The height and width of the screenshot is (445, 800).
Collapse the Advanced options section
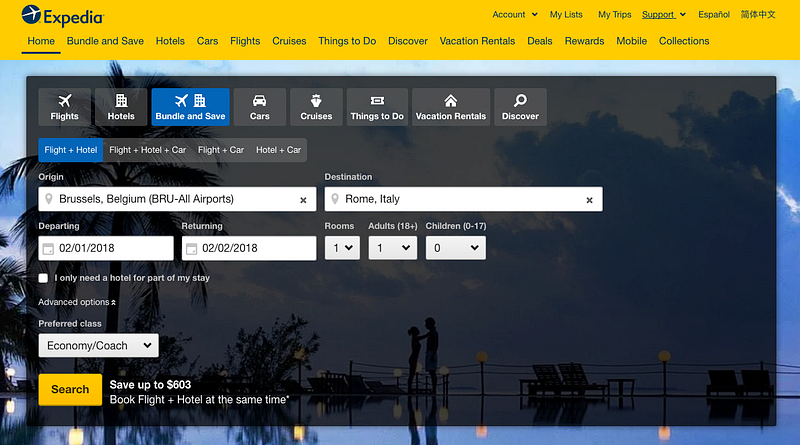click(x=77, y=302)
